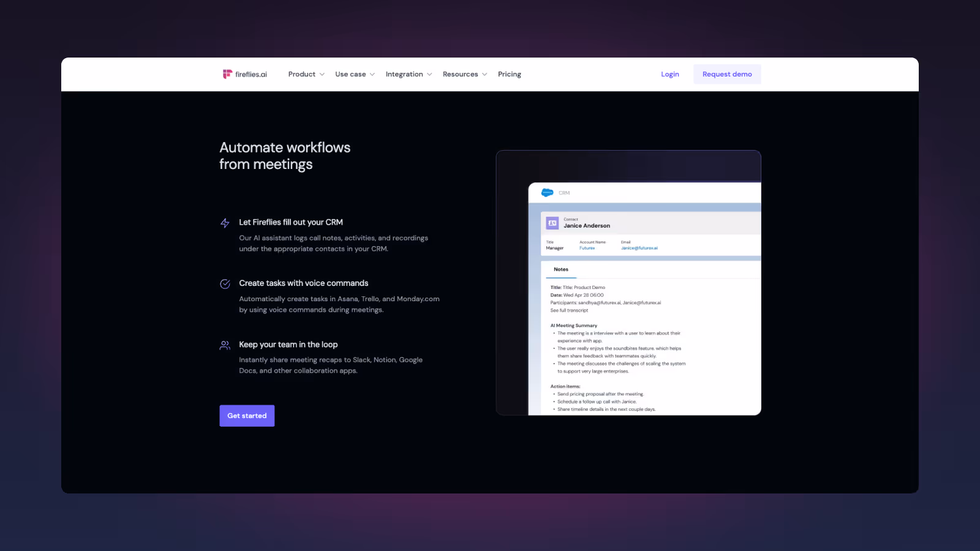
Task: Go to the Pricing page
Action: 510,74
